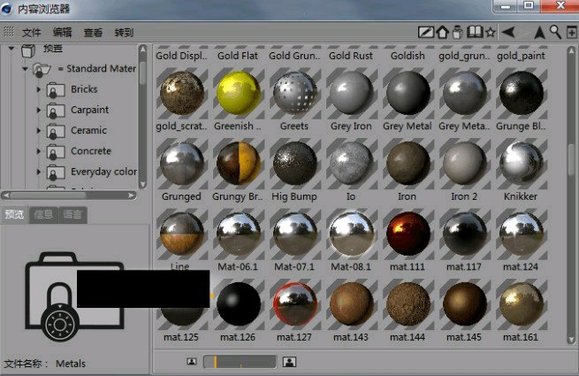Click the pencil edit icon in toolbar
This screenshot has width=579, height=376.
[x=426, y=32]
